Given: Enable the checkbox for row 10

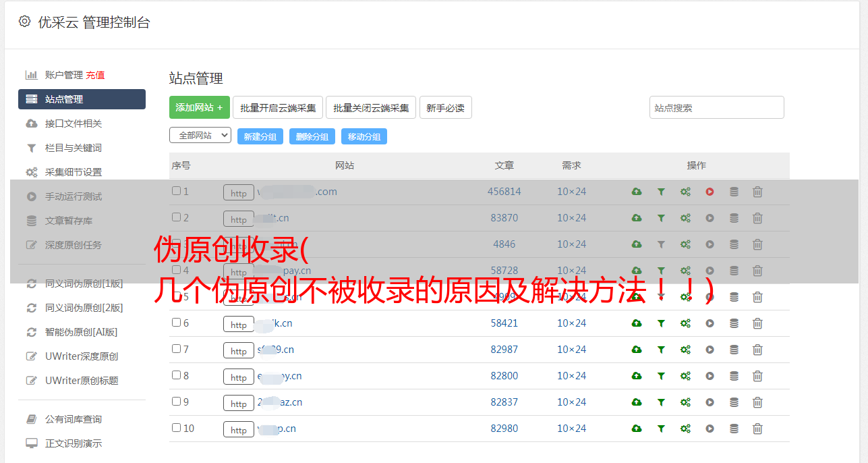Looking at the screenshot, I should point(176,428).
